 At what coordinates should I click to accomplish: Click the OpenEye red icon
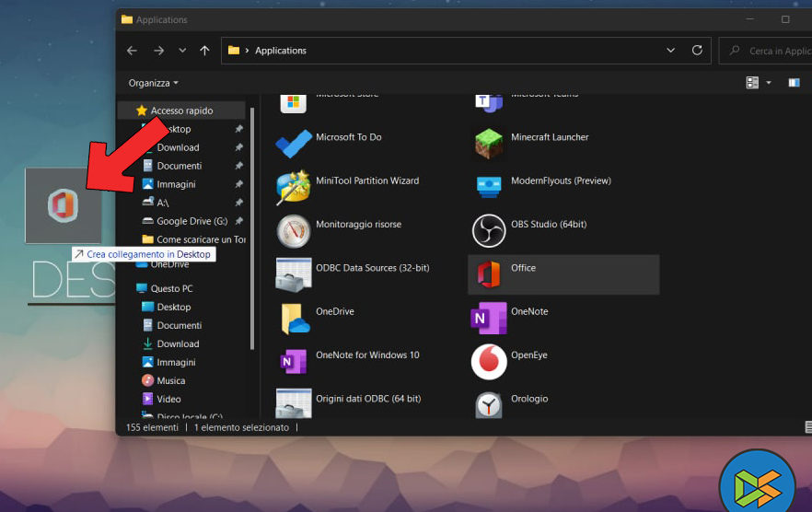tap(489, 362)
